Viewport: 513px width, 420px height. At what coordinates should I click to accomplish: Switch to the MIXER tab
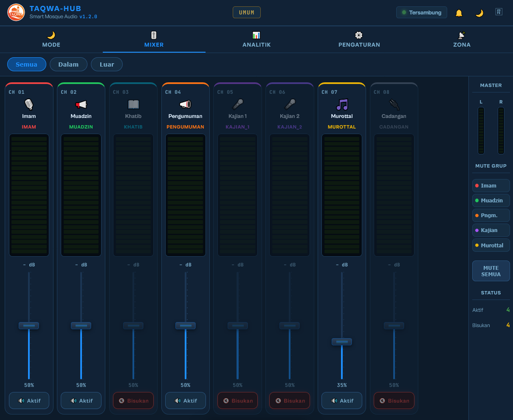[154, 39]
